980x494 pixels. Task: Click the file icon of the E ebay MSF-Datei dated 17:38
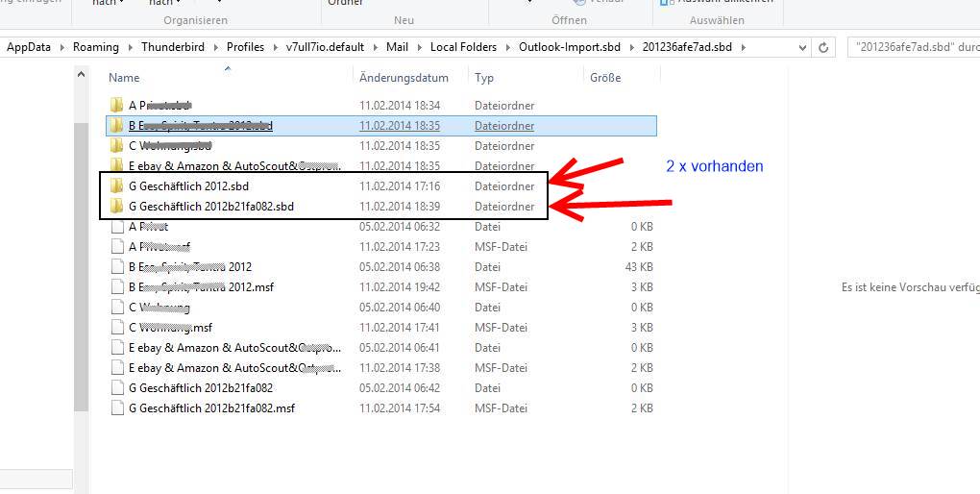pos(117,368)
